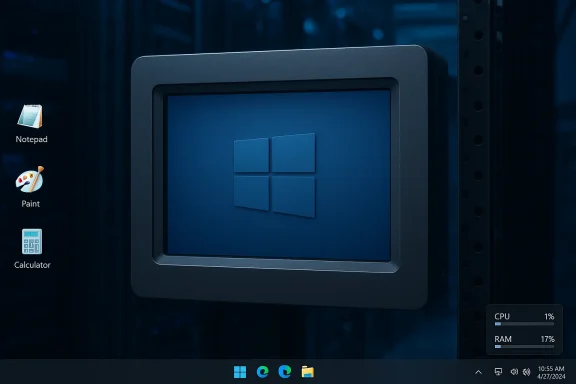Open File Explorer from the taskbar
Viewport: 576px width, 384px height.
tap(307, 372)
